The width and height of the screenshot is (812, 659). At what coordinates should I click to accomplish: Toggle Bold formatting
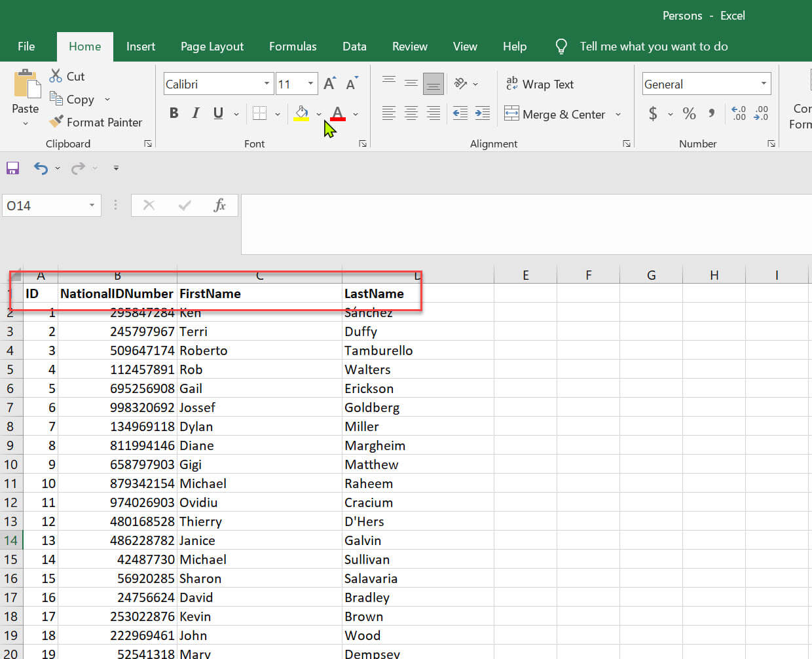pos(174,113)
